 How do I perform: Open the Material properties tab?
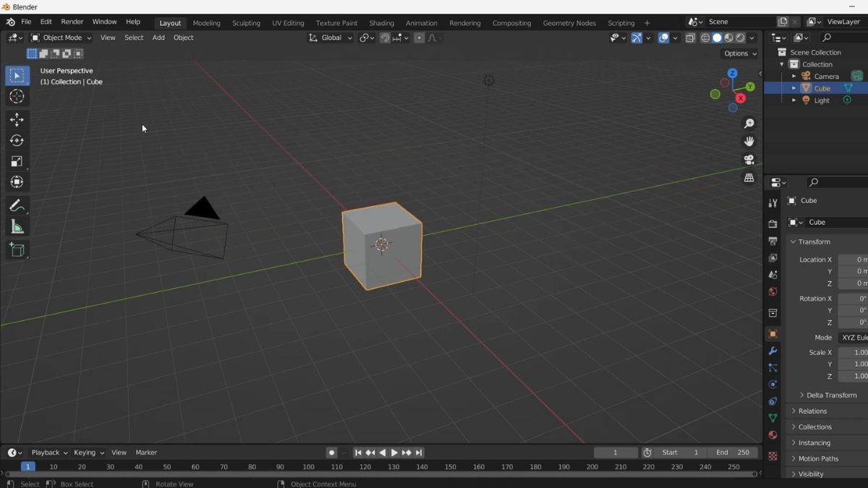click(773, 435)
